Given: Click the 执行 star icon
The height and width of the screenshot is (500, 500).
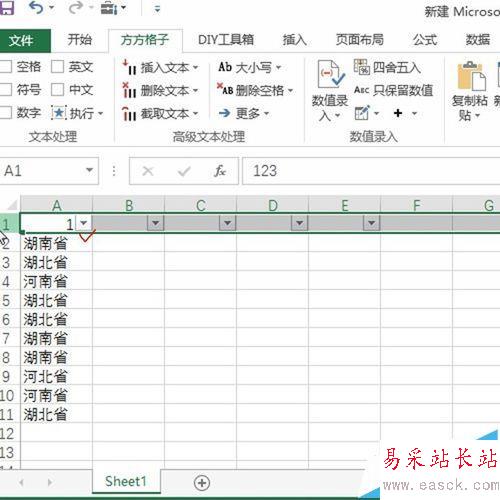Looking at the screenshot, I should 59,113.
